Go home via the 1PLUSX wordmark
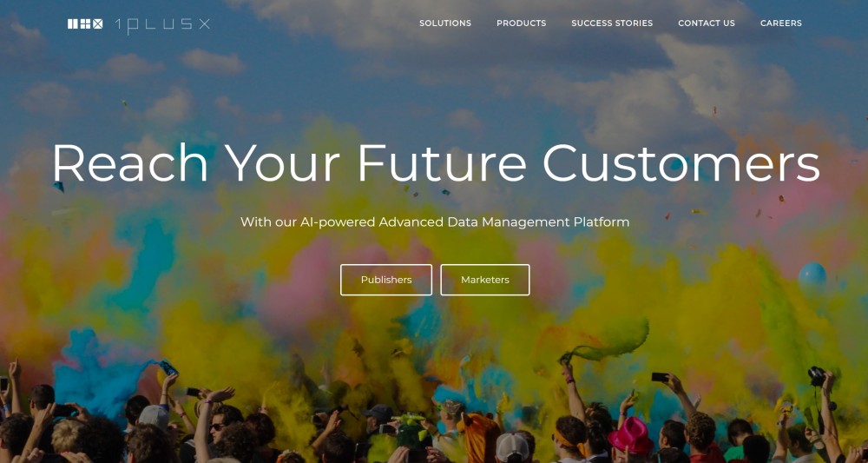This screenshot has width=868, height=463. 162,25
